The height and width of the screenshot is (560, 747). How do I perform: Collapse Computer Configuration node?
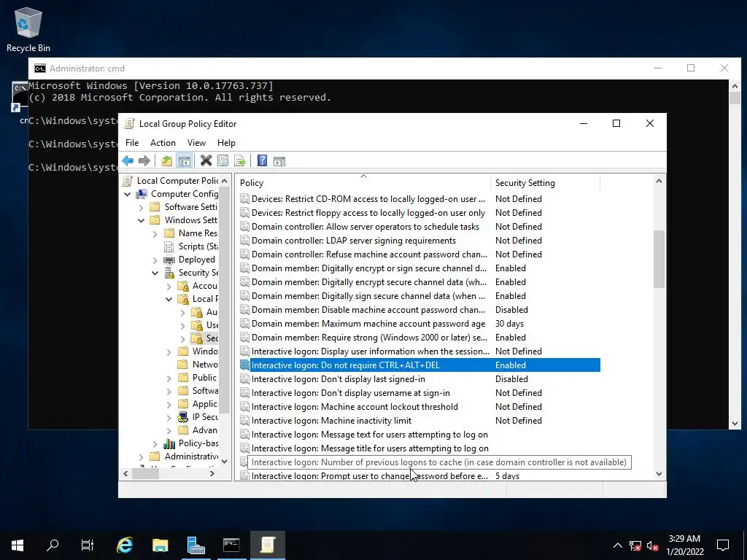click(127, 194)
